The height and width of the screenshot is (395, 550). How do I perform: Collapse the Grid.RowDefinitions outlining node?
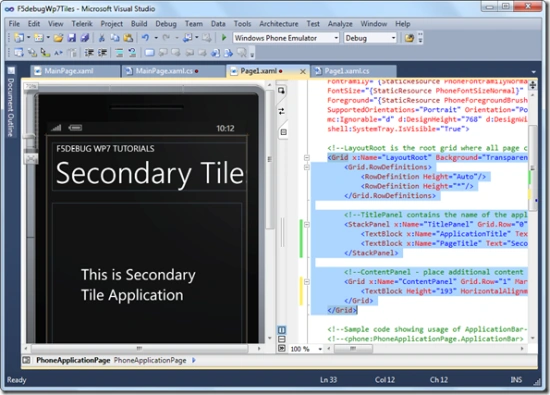click(x=307, y=167)
